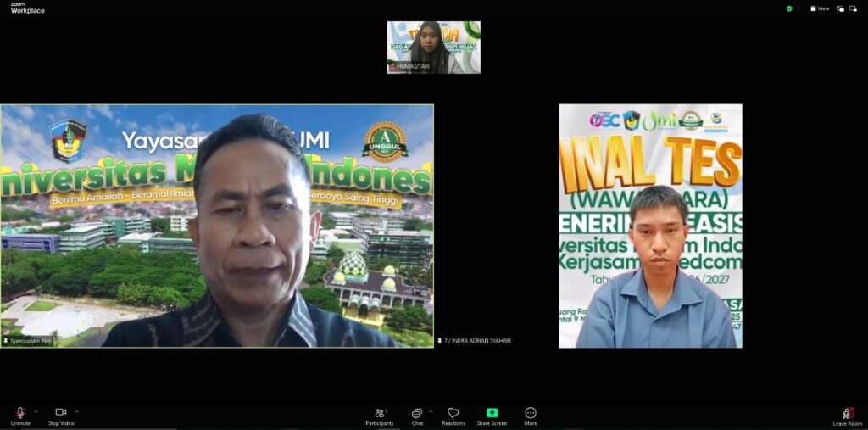Stop video with the camera button
Screen dimensions: 868x430
pos(60,413)
